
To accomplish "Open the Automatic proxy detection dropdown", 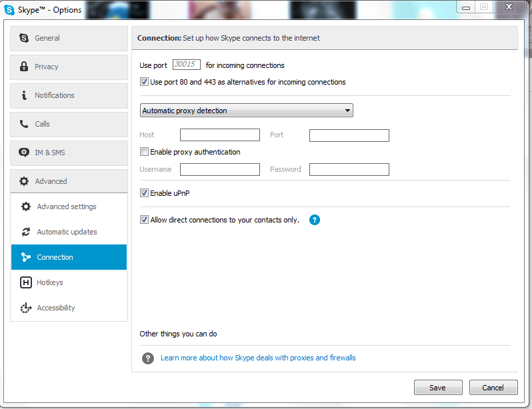I will coord(246,110).
